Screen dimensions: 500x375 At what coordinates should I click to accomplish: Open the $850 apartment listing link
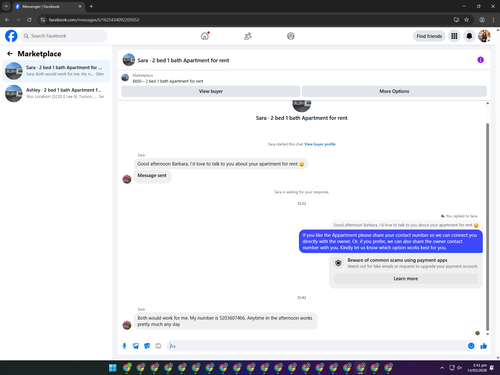click(x=168, y=81)
